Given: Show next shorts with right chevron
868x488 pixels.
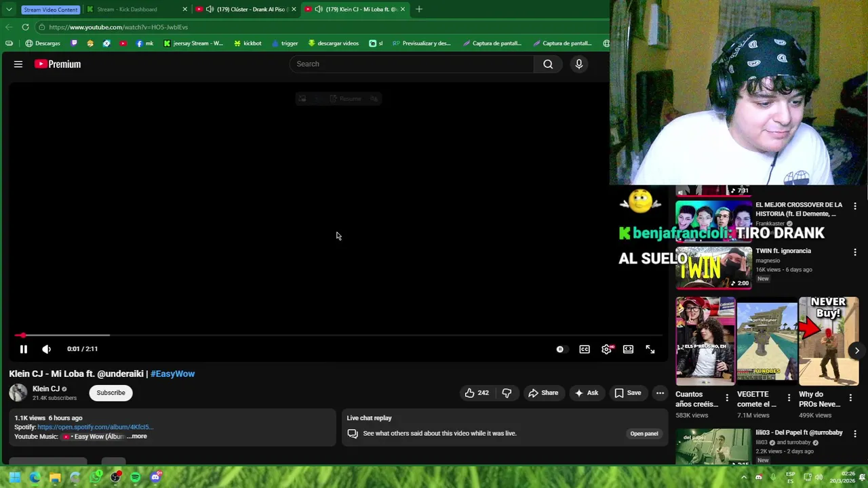Looking at the screenshot, I should 856,350.
